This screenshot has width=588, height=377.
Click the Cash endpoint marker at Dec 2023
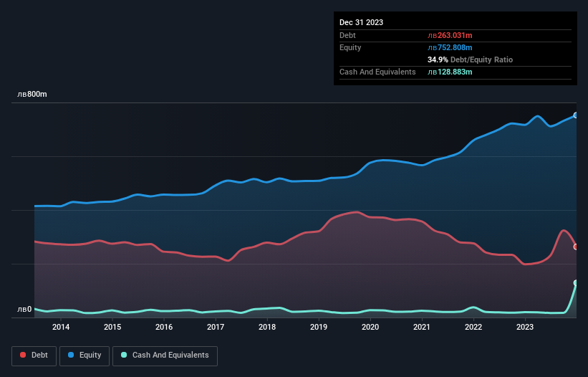click(576, 283)
